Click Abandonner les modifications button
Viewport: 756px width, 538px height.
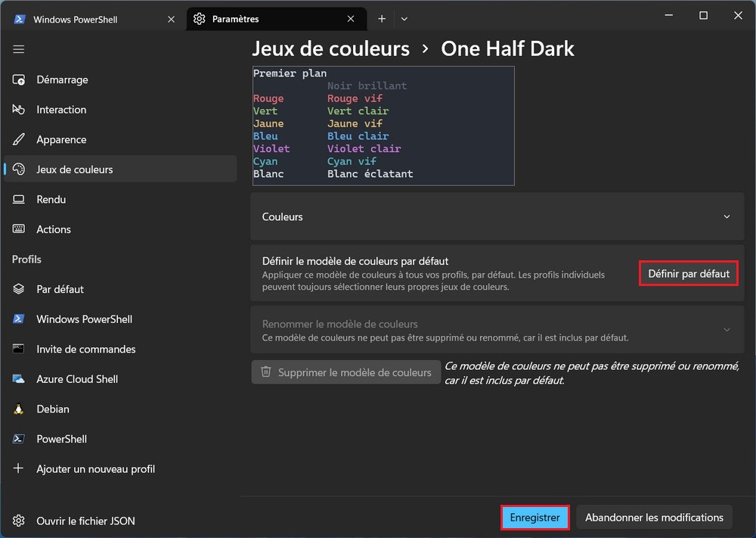[654, 518]
